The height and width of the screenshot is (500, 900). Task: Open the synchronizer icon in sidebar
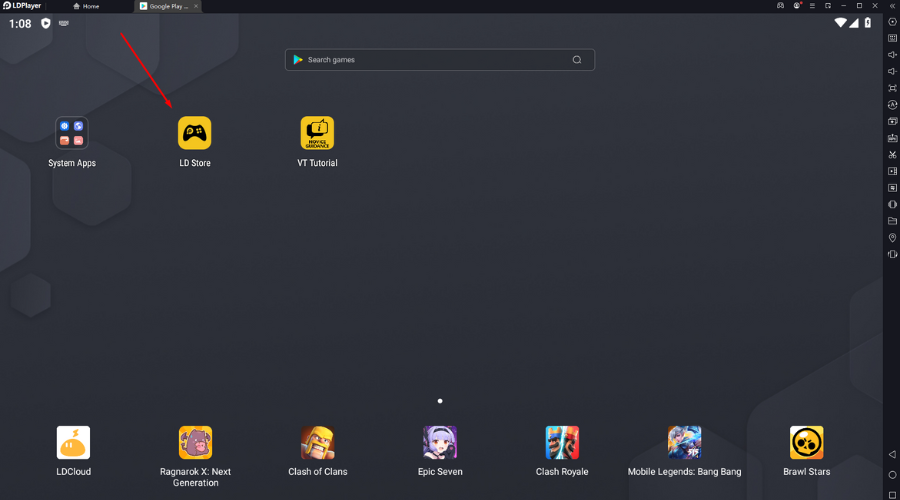893,188
